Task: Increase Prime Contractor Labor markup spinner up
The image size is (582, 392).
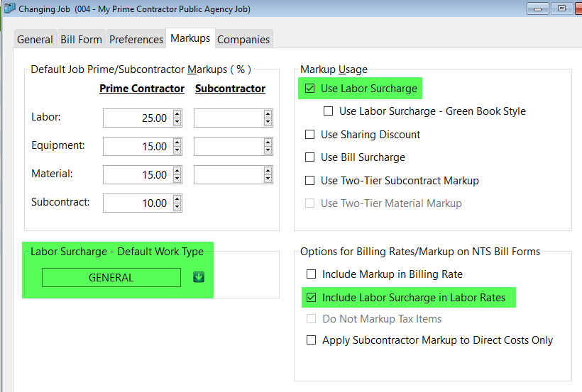Action: (177, 114)
